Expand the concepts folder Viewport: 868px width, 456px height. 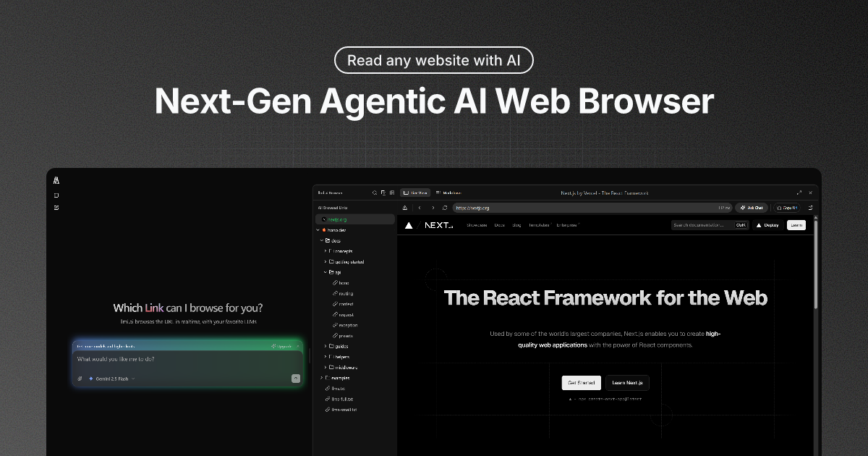click(x=325, y=251)
